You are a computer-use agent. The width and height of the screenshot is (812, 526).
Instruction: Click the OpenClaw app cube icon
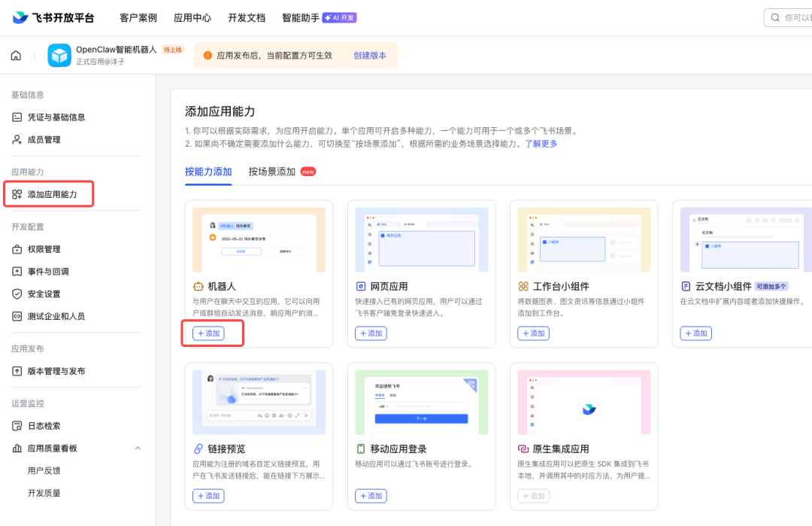point(59,56)
